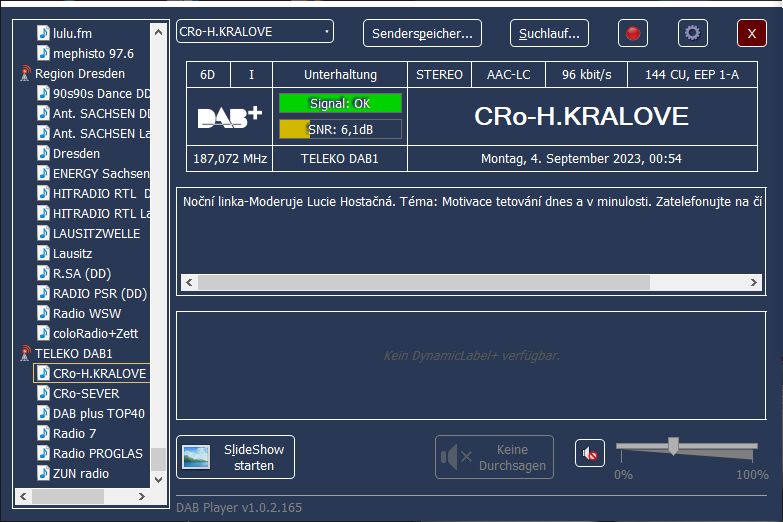Click the music icon beside LAUSITZWELLE
This screenshot has width=783, height=522.
(43, 233)
